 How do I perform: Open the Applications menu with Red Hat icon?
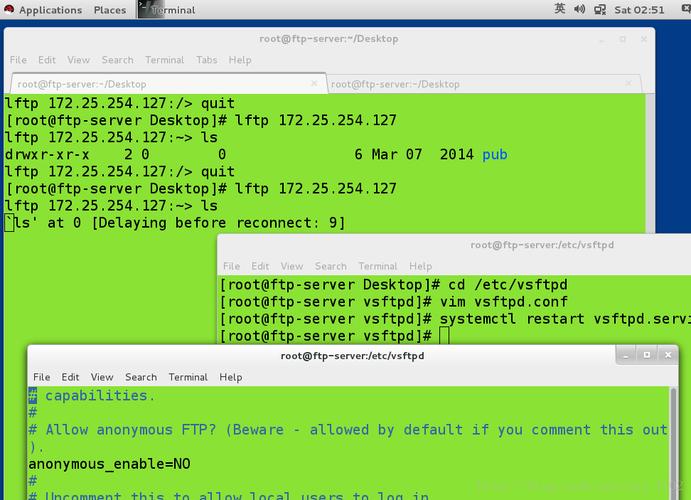point(44,10)
